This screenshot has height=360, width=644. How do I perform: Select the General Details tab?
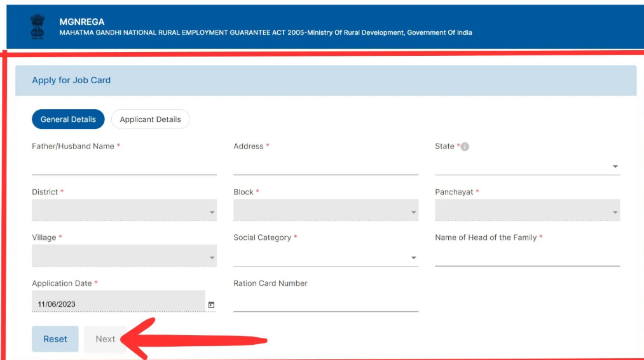click(x=68, y=119)
